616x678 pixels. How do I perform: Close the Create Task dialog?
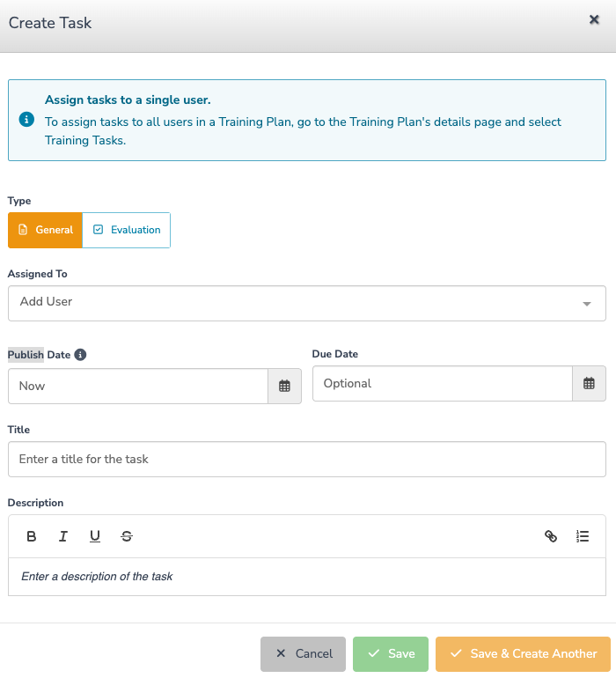click(594, 19)
